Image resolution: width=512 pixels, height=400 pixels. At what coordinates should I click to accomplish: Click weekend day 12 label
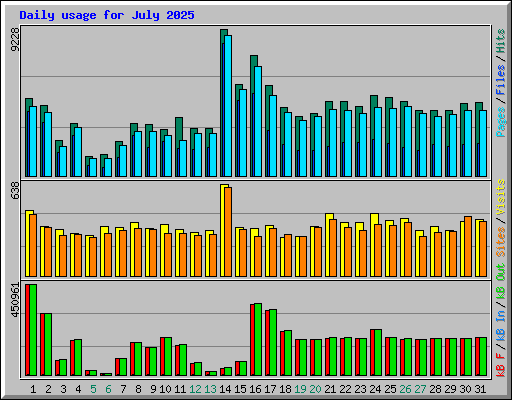click(195, 389)
